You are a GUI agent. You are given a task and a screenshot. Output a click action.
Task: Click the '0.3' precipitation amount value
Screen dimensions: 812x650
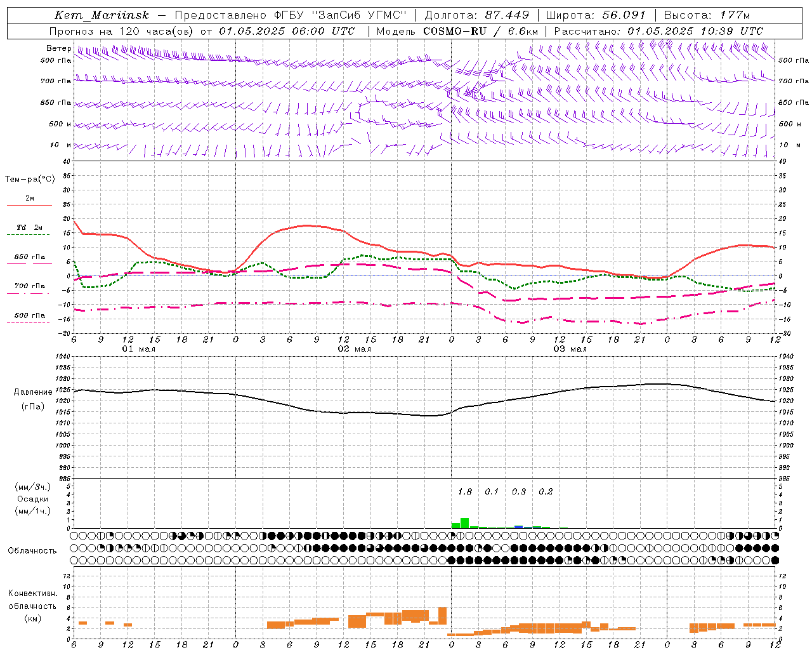click(519, 492)
